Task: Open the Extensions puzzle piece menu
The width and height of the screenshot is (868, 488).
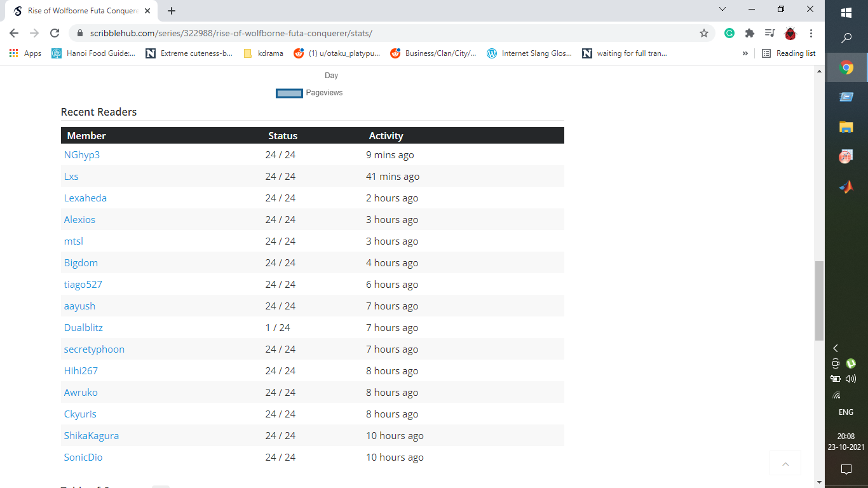Action: pyautogui.click(x=750, y=33)
